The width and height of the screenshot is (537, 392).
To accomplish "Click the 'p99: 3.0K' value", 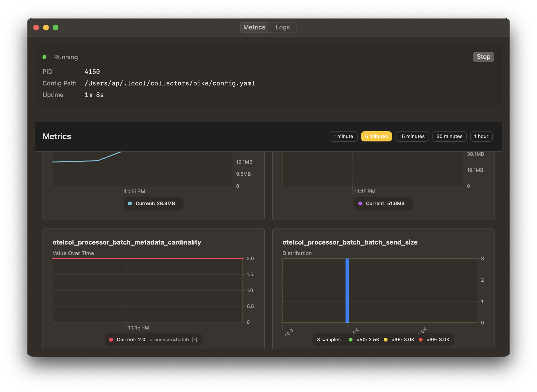I will tap(438, 340).
